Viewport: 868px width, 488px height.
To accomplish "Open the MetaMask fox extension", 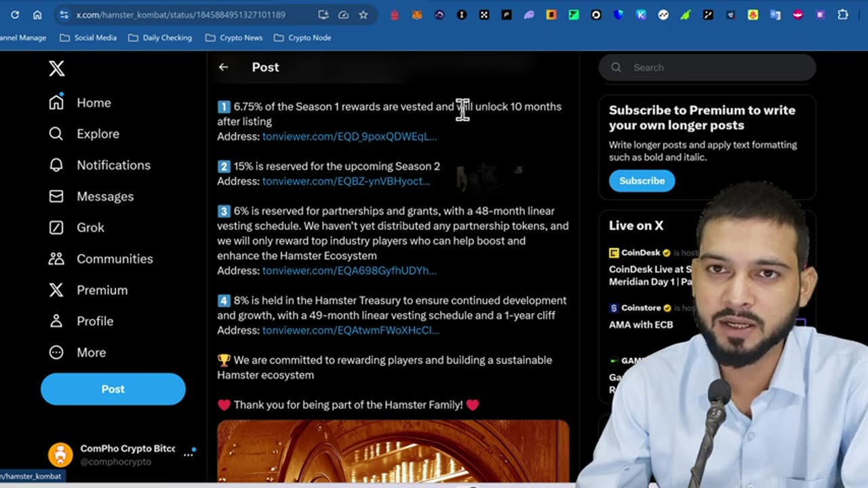I will click(x=417, y=14).
